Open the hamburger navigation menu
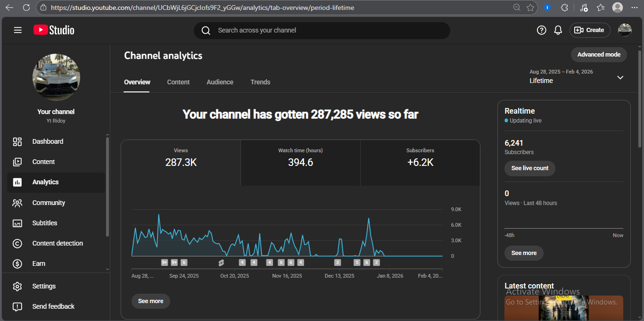Viewport: 644px width, 321px height. 18,30
